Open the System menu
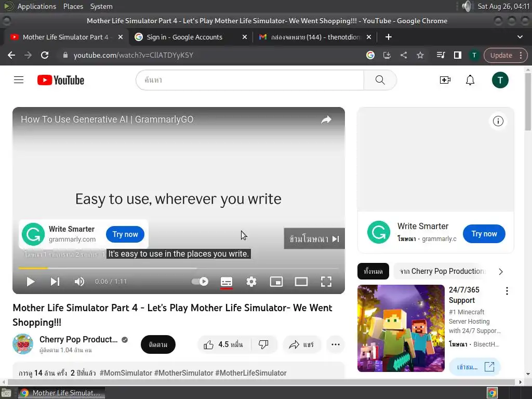 tap(101, 6)
